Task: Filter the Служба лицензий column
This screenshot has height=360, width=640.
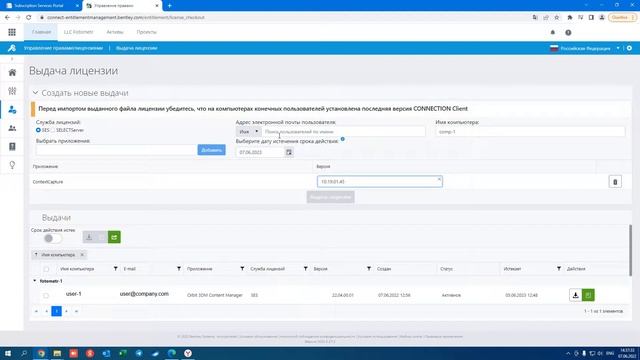Action: point(305,269)
